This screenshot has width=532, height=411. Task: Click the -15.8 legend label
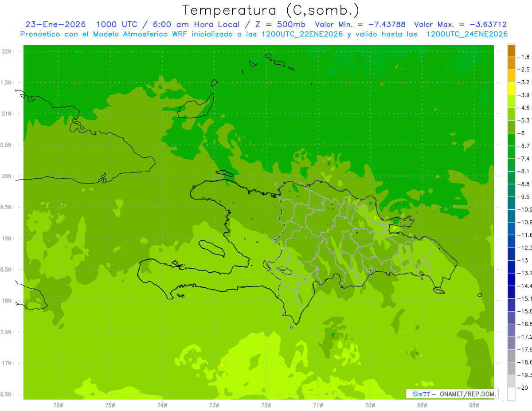point(525,311)
